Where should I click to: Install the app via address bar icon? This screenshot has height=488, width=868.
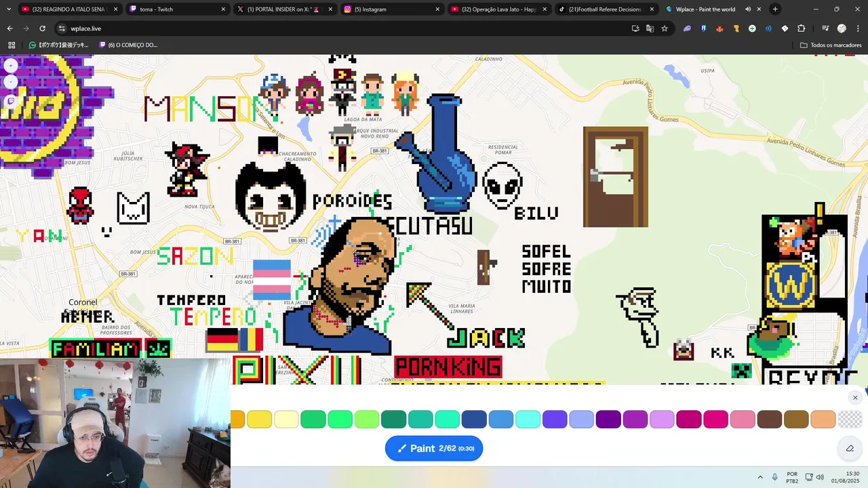(x=635, y=28)
